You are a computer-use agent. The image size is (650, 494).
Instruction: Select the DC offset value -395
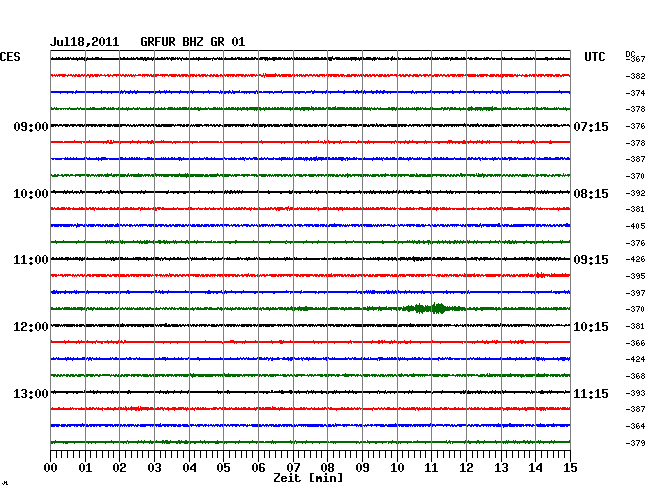click(635, 276)
